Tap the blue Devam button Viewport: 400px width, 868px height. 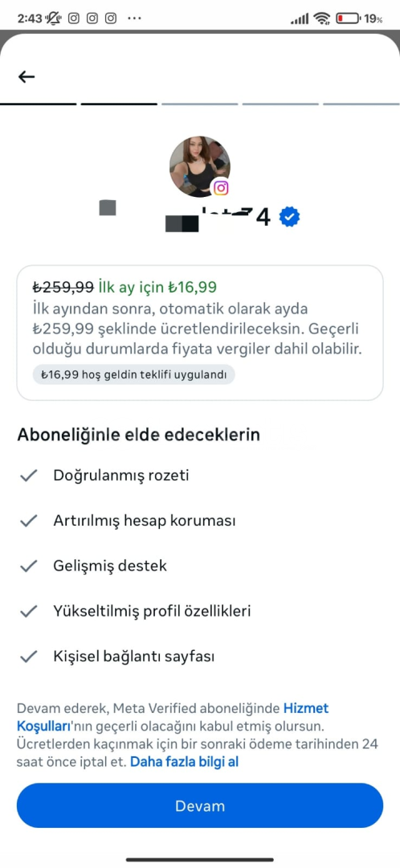pyautogui.click(x=200, y=805)
